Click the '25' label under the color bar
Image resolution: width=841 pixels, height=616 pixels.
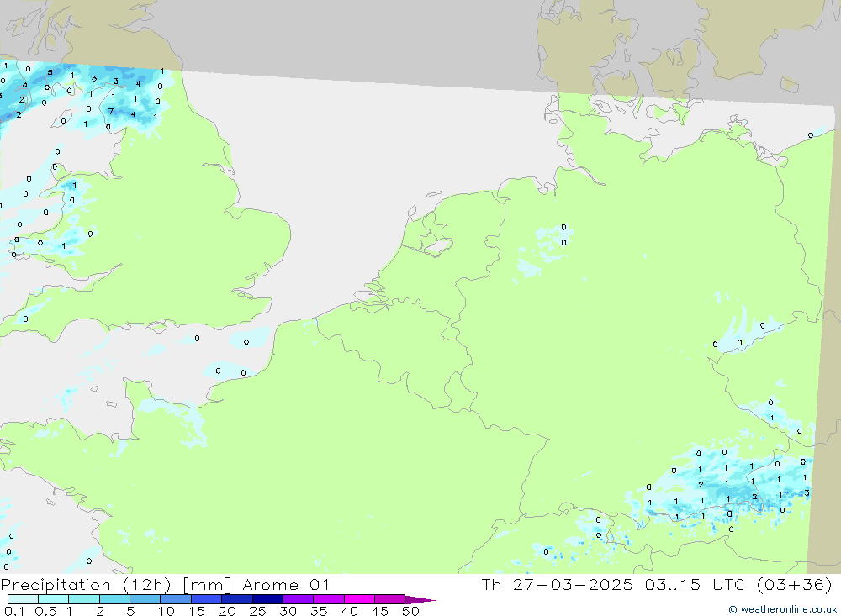[x=257, y=611]
